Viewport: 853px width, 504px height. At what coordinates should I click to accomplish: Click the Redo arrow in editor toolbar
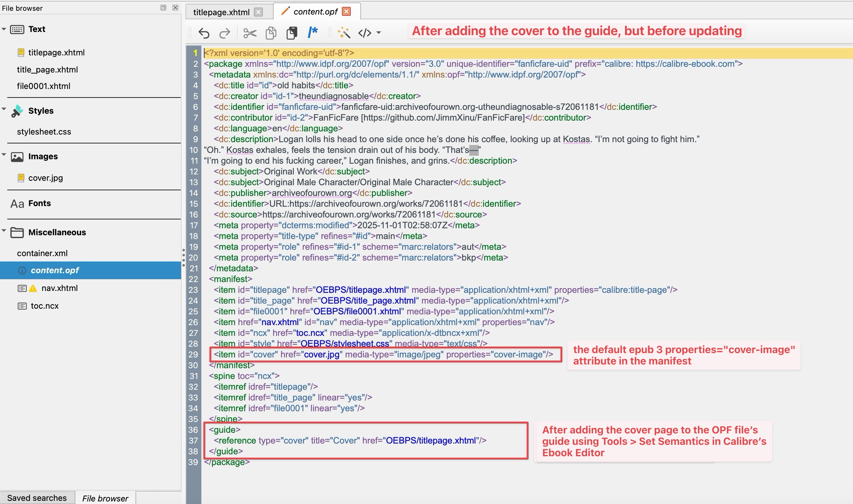225,33
